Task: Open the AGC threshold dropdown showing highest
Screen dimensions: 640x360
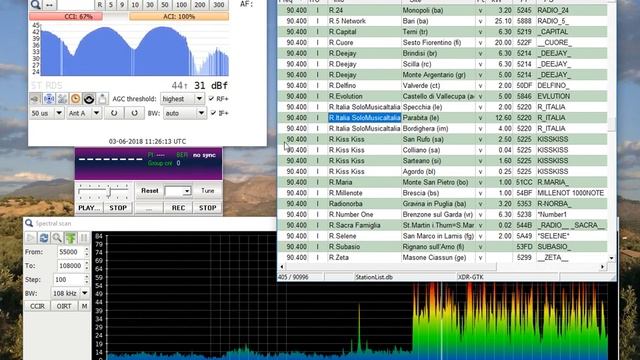Action: (x=182, y=99)
